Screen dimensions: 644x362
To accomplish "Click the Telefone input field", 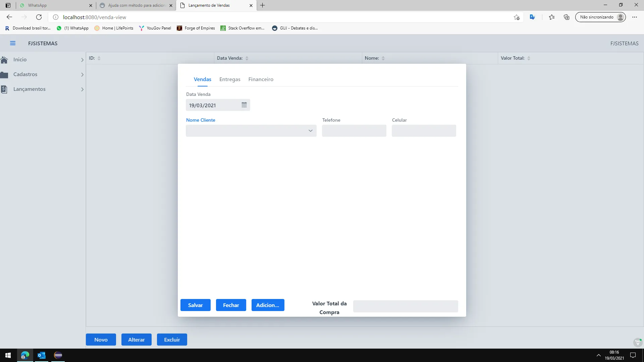I will coord(354,131).
